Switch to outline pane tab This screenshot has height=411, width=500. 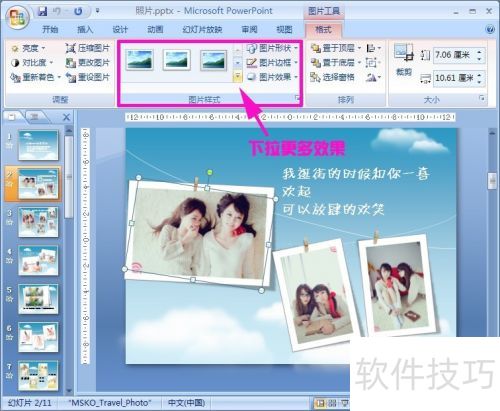click(x=36, y=116)
